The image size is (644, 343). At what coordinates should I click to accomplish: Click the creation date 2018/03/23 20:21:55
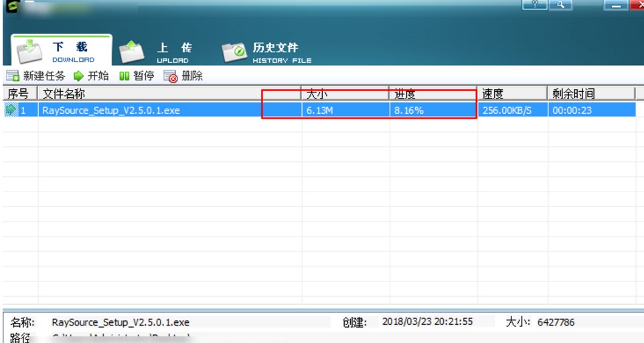pyautogui.click(x=428, y=322)
